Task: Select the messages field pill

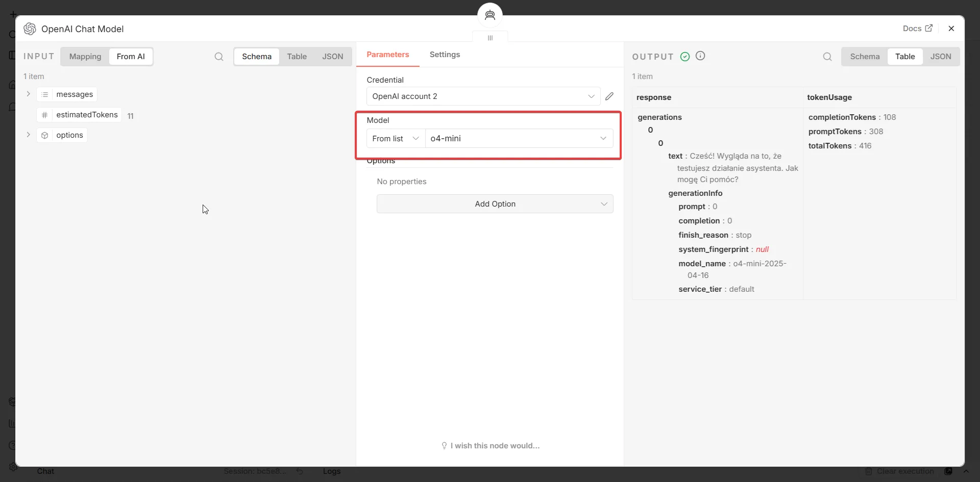Action: point(67,94)
